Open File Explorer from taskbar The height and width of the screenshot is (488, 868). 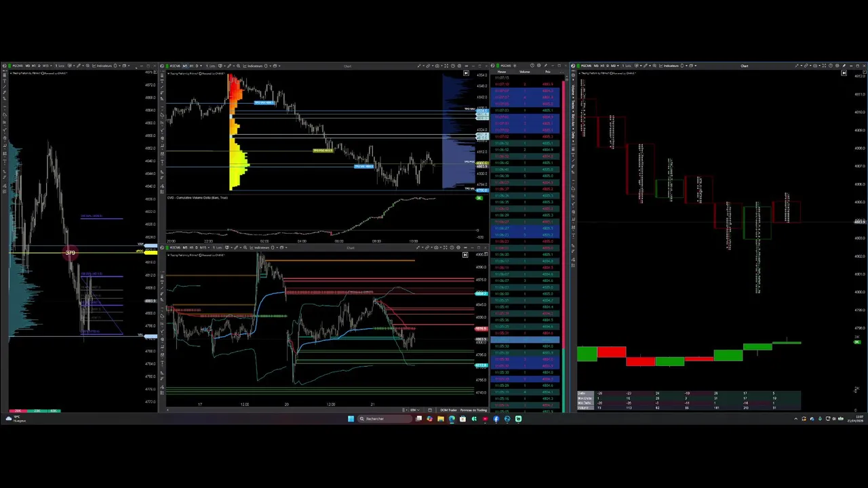(x=441, y=419)
